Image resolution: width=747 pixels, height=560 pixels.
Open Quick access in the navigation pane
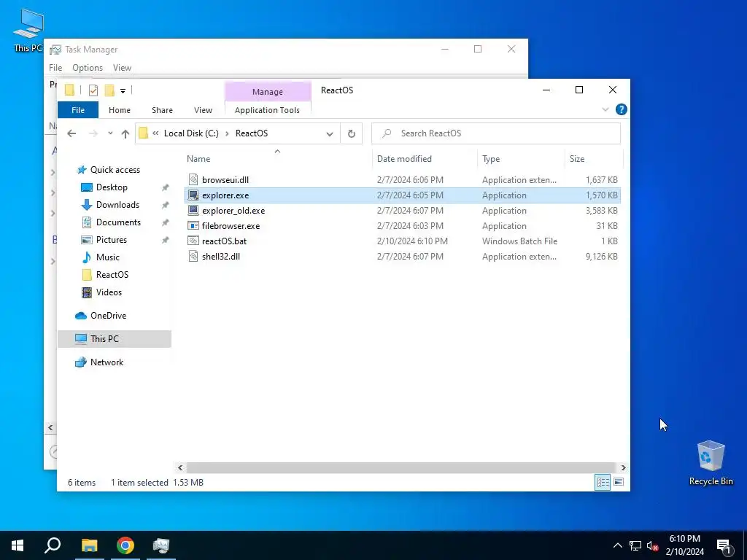(x=115, y=169)
